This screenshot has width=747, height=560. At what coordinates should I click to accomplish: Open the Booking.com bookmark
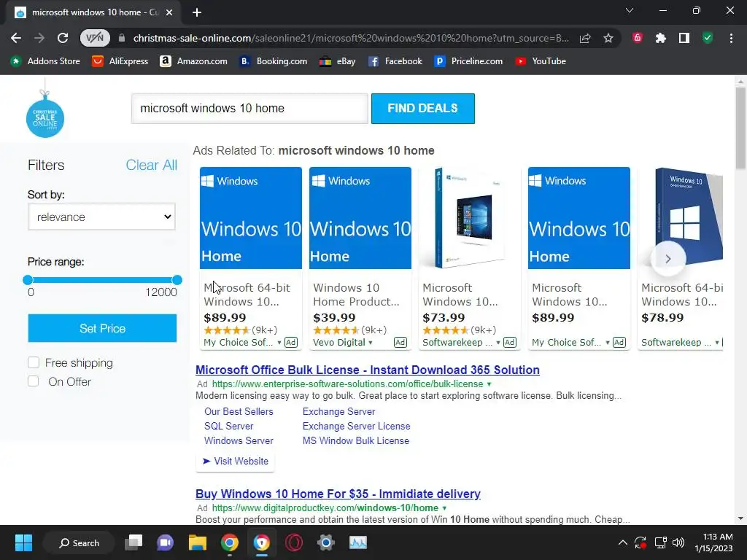tap(274, 61)
